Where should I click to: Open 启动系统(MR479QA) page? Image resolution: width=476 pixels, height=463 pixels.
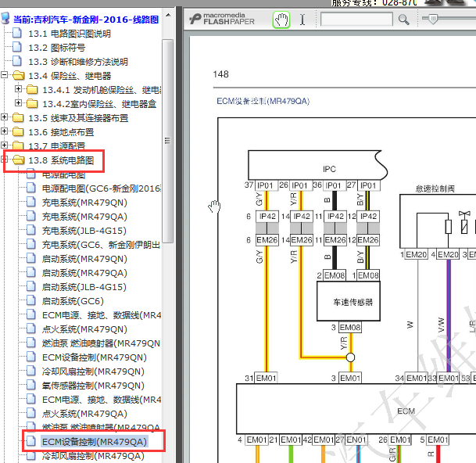click(x=84, y=273)
